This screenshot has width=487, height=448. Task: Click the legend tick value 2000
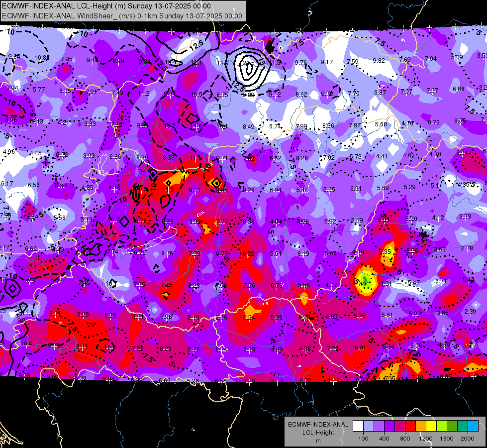coord(468,439)
